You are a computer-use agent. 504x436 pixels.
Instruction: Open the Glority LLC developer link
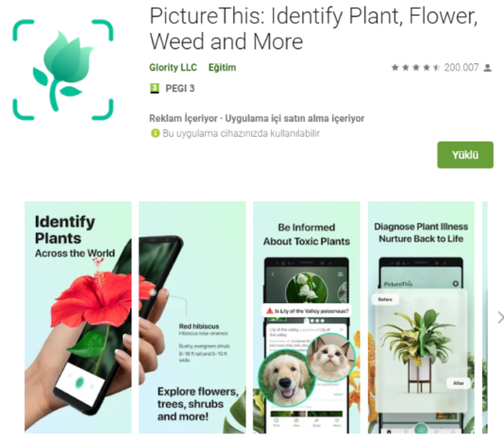[x=173, y=67]
